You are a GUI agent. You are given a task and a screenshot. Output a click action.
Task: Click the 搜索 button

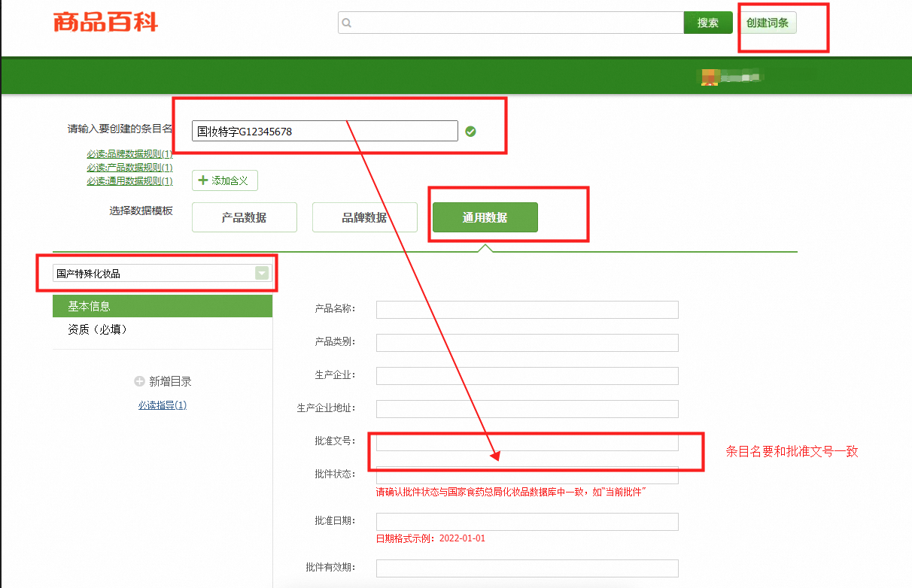[x=708, y=23]
